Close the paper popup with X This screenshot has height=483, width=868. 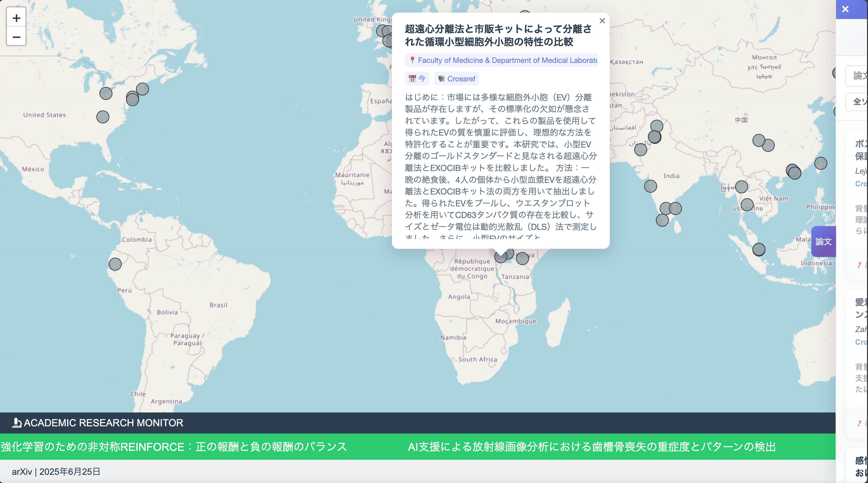602,21
